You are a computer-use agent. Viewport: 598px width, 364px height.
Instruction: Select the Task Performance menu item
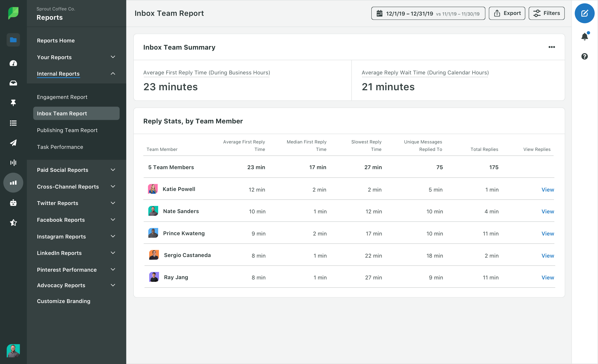pos(60,147)
